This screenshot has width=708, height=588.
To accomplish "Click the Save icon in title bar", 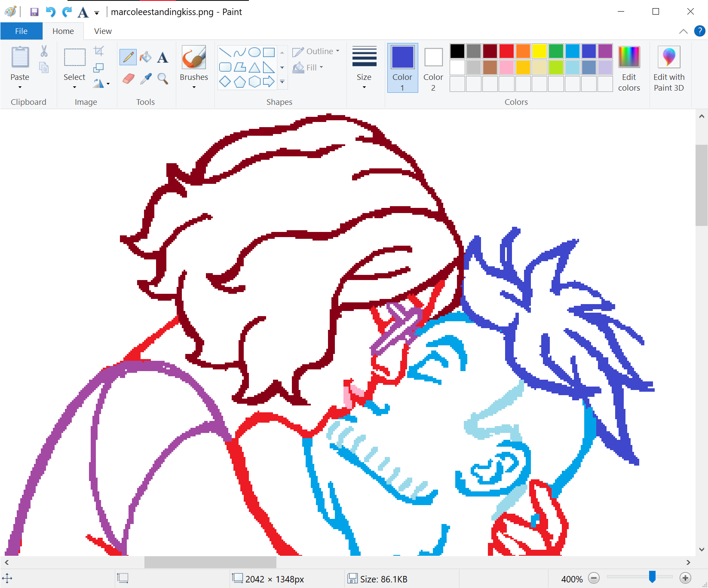I will click(34, 12).
